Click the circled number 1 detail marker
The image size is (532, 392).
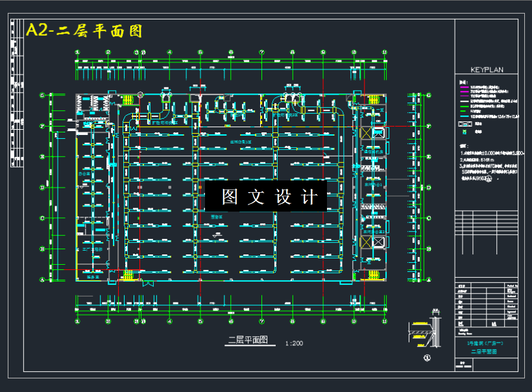coord(427,358)
